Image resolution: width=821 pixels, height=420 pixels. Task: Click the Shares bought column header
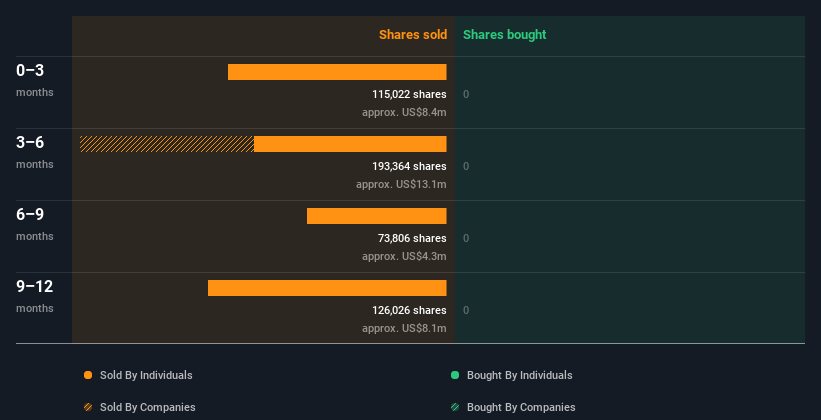(505, 35)
